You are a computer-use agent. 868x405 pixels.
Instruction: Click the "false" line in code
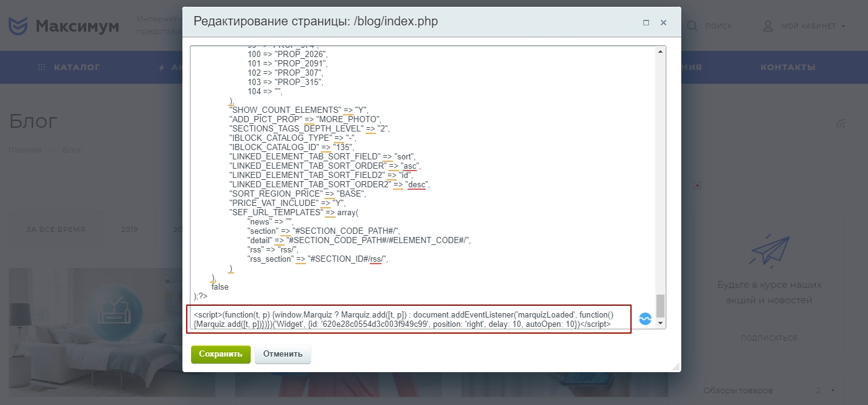(x=220, y=287)
